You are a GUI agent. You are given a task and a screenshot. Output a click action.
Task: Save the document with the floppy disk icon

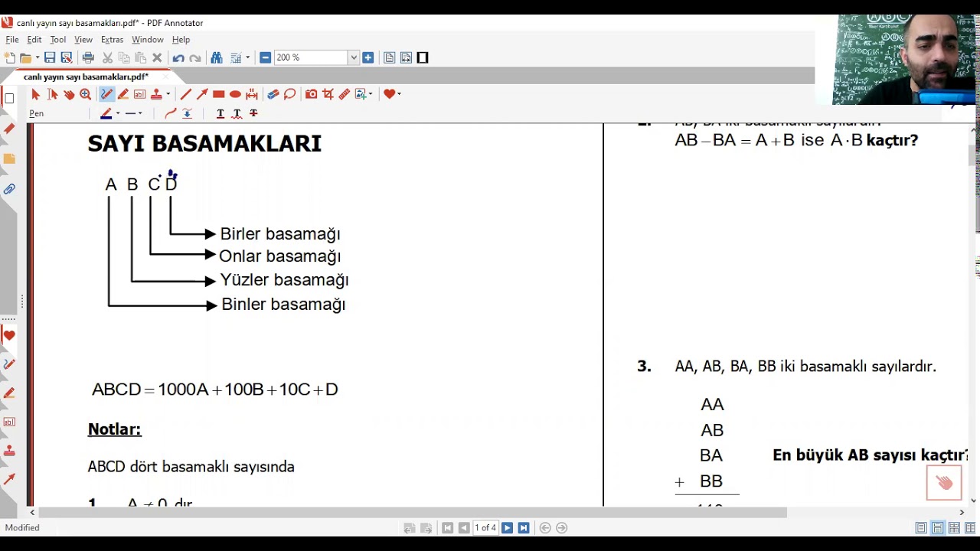pos(50,58)
